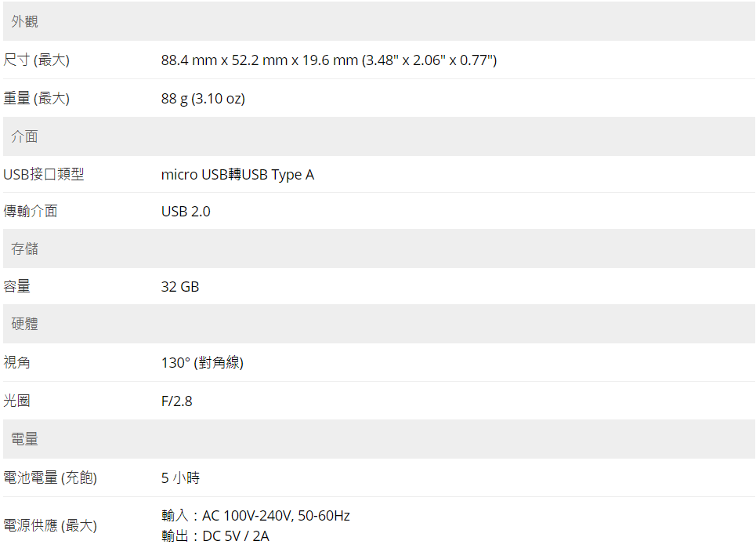This screenshot has height=548, width=756.
Task: Click the 硬體 section header
Action: pos(378,324)
